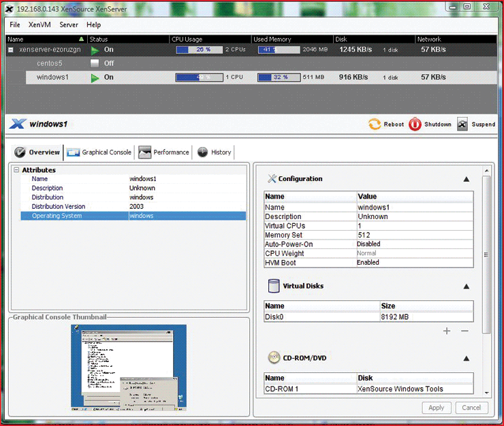
Task: Click the Performance chart icon
Action: click(144, 152)
